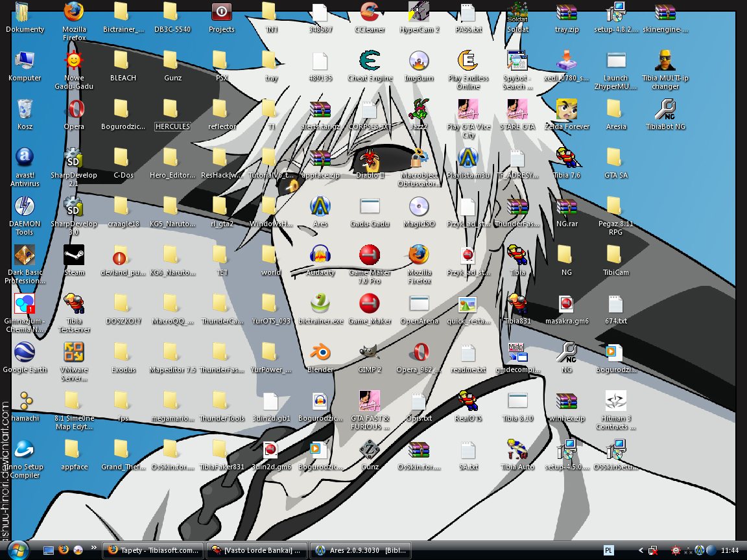
Task: Show hidden system tray icons arrow
Action: click(x=641, y=550)
